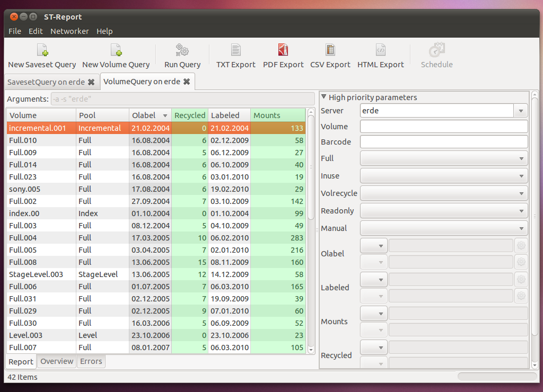Sort table by the Pool column header
Screen dimensions: 543x392
(x=102, y=115)
